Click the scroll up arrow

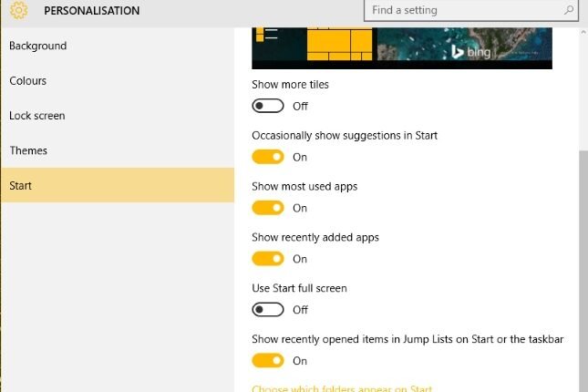[583, 33]
